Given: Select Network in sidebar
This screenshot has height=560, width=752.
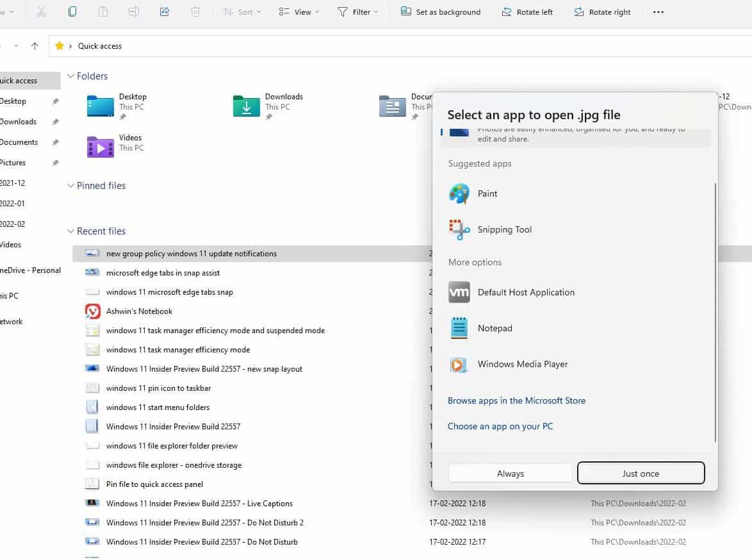Looking at the screenshot, I should pos(12,322).
